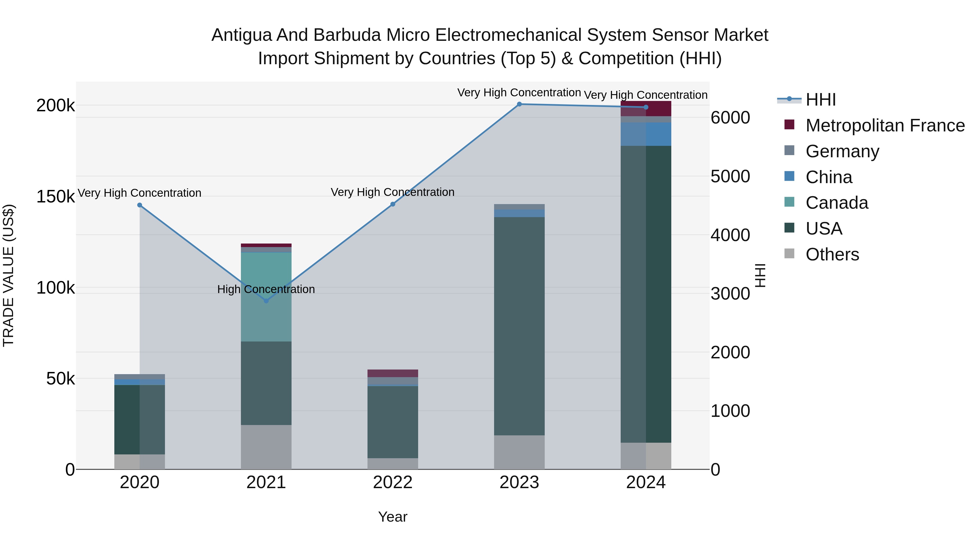Click the Canada segment in the 2021 bar
The width and height of the screenshot is (980, 551).
coord(266,297)
